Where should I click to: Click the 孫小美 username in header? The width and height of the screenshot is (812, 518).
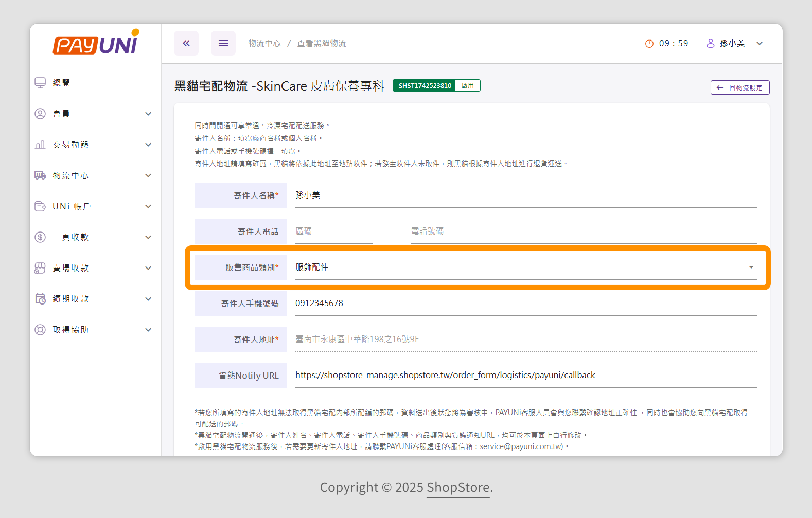pos(732,43)
